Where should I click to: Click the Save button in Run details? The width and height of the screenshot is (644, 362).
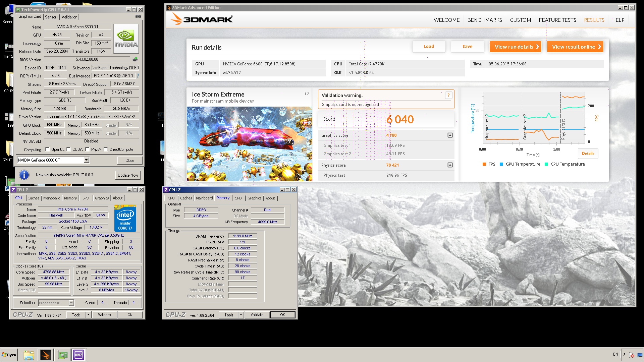point(467,47)
